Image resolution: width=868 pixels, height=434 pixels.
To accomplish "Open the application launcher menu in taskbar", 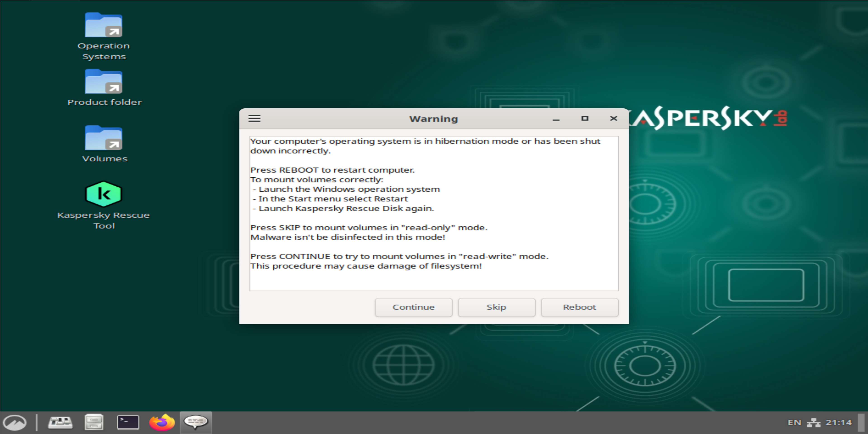I will pos(14,422).
